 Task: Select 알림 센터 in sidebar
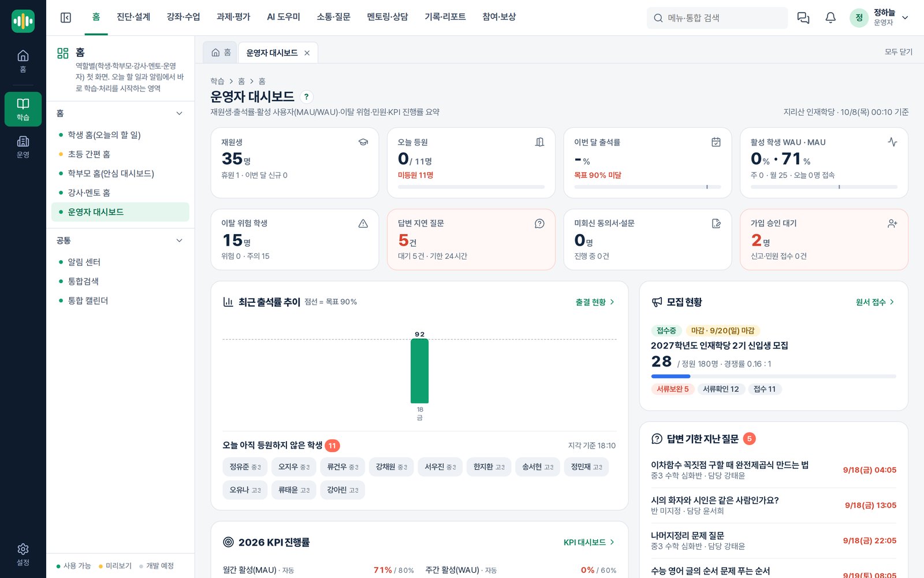click(120, 262)
